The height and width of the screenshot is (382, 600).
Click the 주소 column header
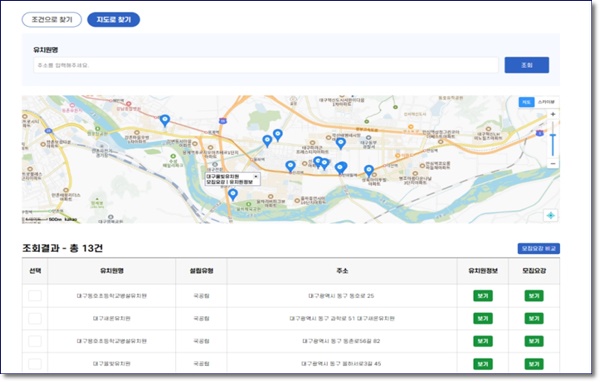pyautogui.click(x=342, y=271)
